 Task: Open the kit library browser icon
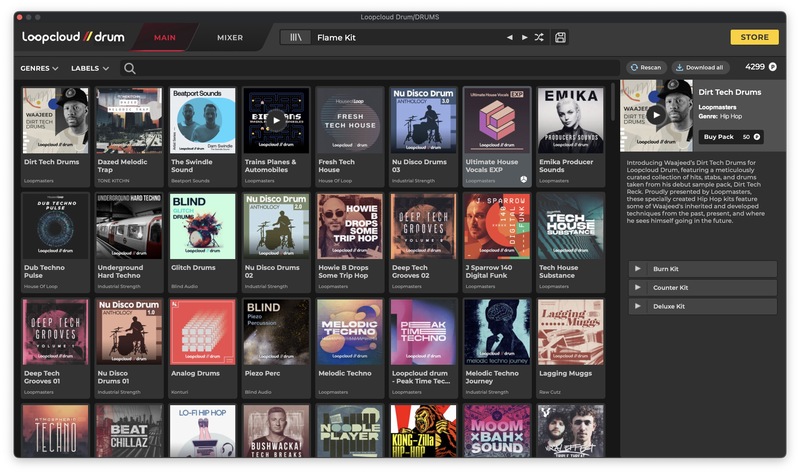pos(295,37)
